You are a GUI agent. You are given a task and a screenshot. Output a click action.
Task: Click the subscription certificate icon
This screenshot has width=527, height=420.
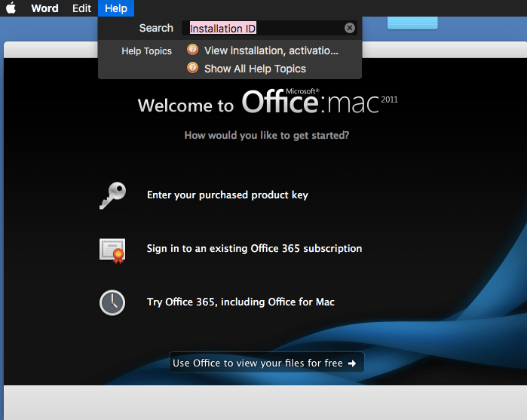[x=112, y=251]
